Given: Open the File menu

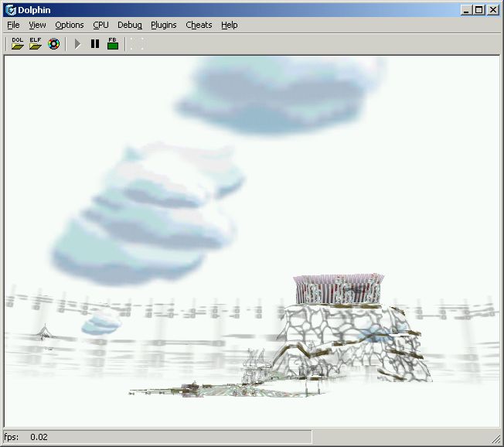Looking at the screenshot, I should [13, 25].
